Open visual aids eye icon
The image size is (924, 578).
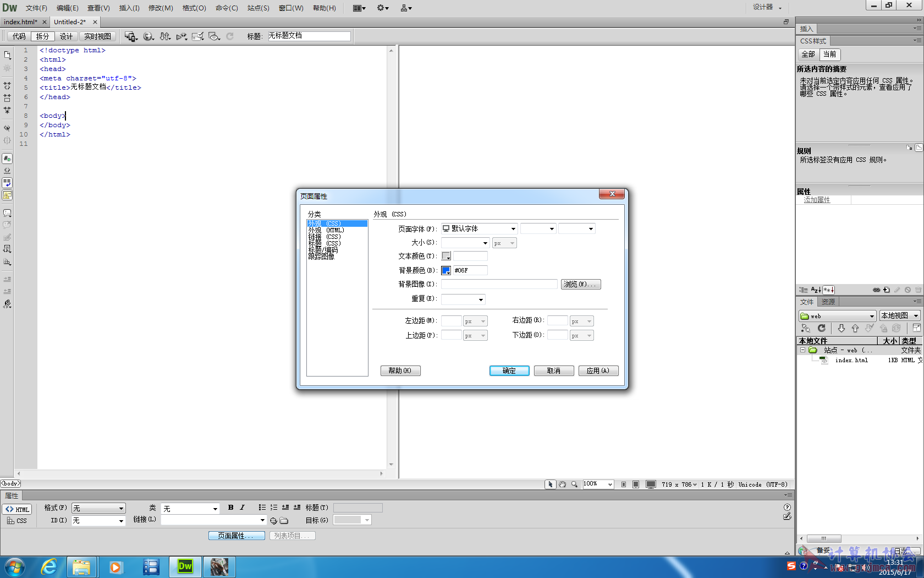215,36
